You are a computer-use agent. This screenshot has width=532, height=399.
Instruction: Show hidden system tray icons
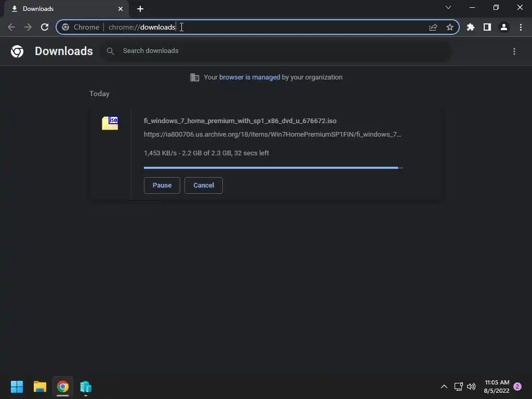click(444, 387)
